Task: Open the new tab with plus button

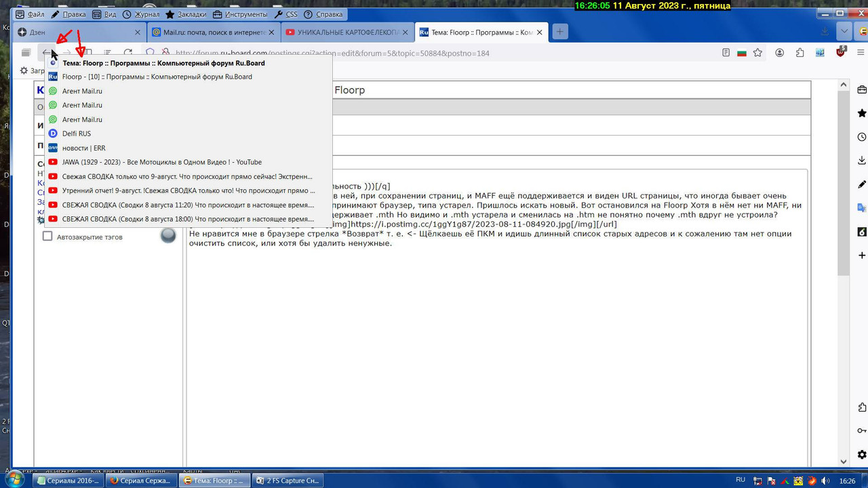Action: [559, 32]
